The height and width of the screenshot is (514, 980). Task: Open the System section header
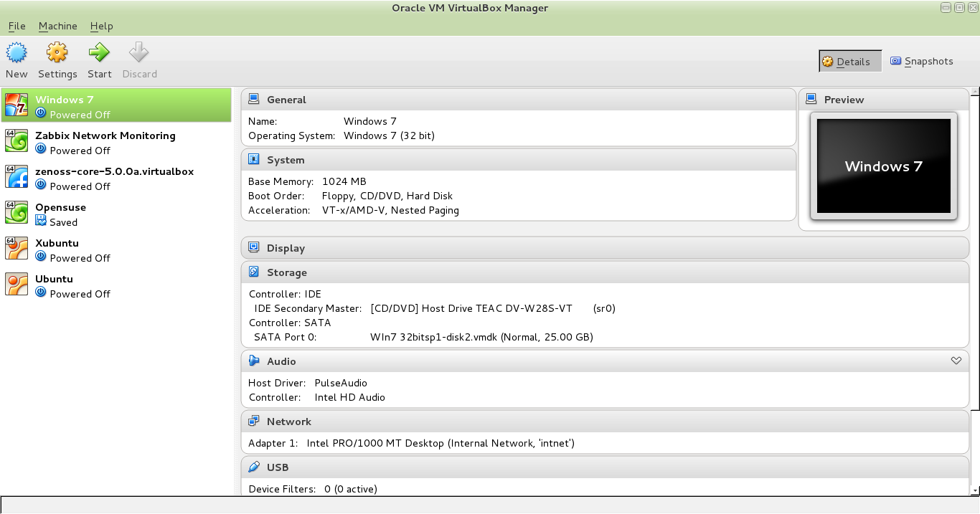pos(519,160)
